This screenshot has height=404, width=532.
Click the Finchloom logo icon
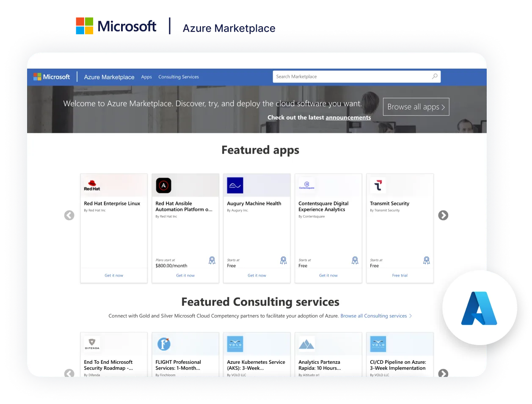click(x=164, y=344)
